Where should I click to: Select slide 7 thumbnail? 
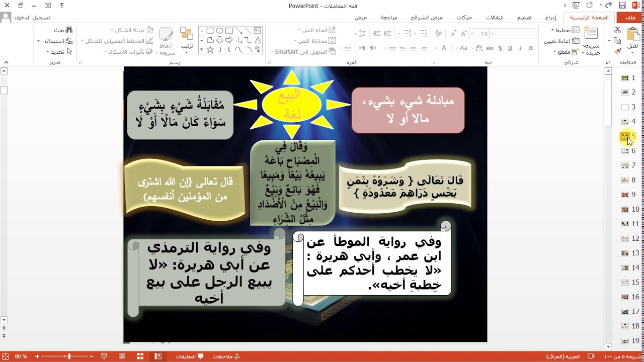tap(625, 165)
